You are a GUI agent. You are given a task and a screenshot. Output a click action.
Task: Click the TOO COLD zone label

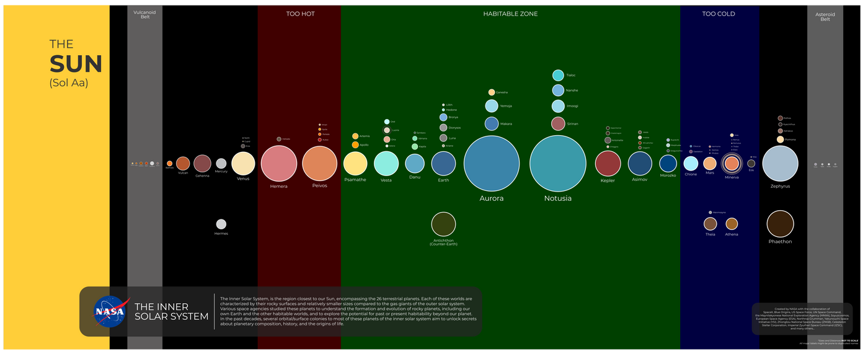tap(719, 14)
